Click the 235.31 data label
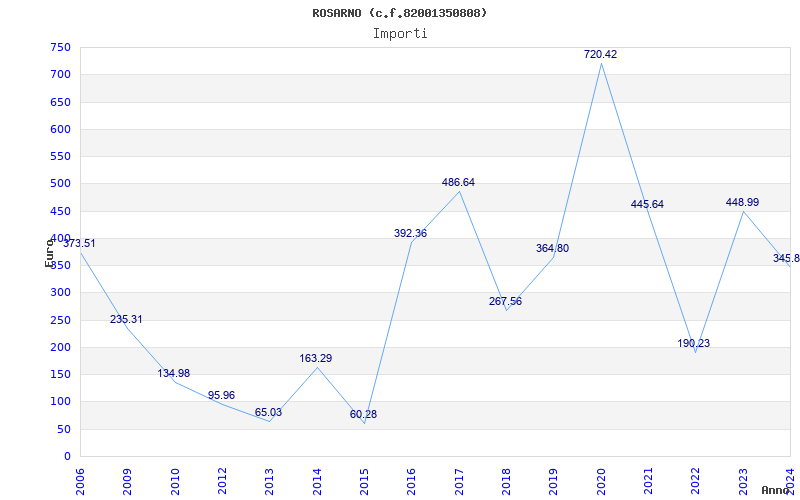800x500 pixels. coord(127,319)
